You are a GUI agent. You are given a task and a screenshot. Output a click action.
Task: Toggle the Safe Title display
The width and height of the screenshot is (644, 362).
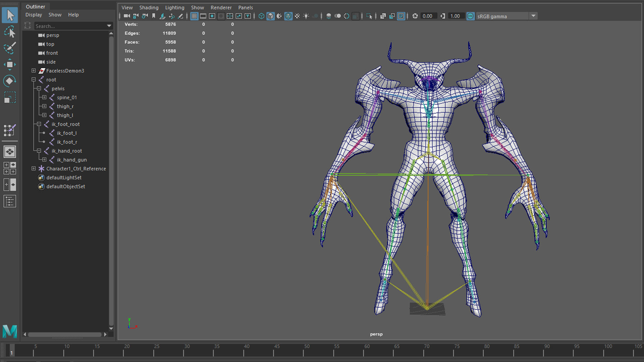248,16
